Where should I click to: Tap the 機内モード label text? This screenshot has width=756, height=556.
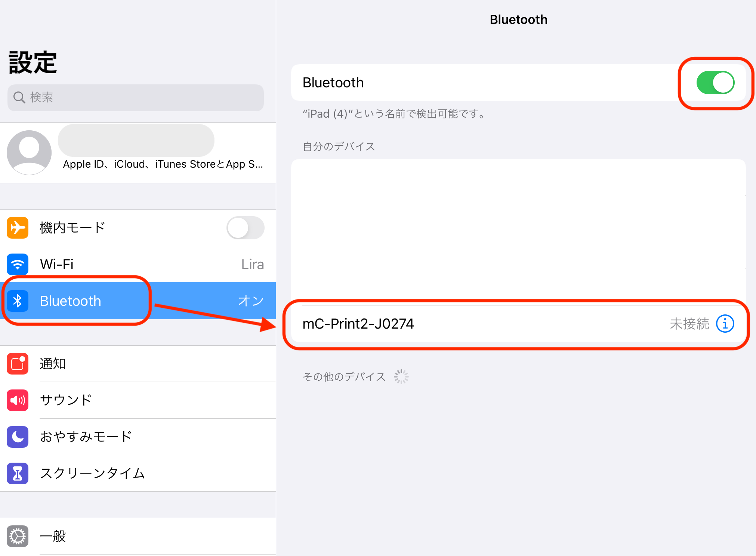(72, 228)
